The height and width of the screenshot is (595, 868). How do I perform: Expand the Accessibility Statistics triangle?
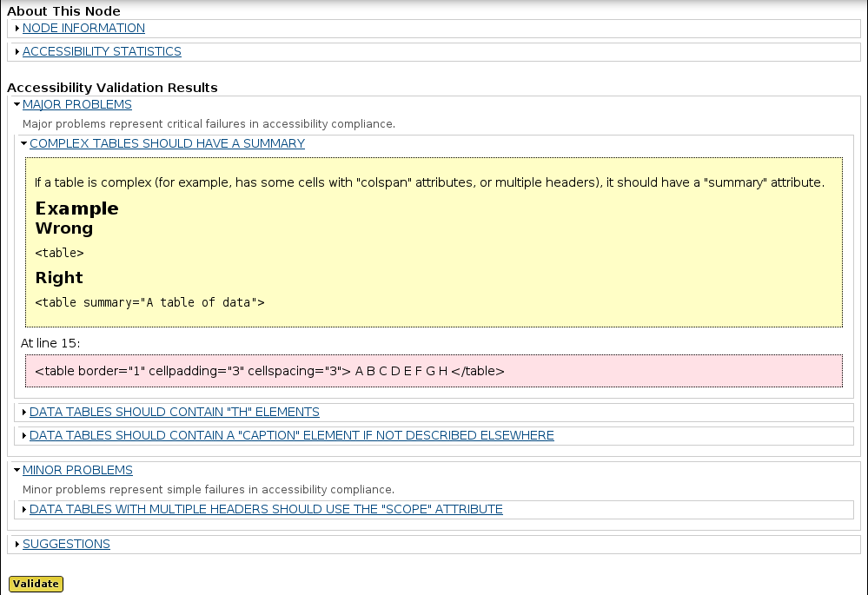click(x=17, y=51)
